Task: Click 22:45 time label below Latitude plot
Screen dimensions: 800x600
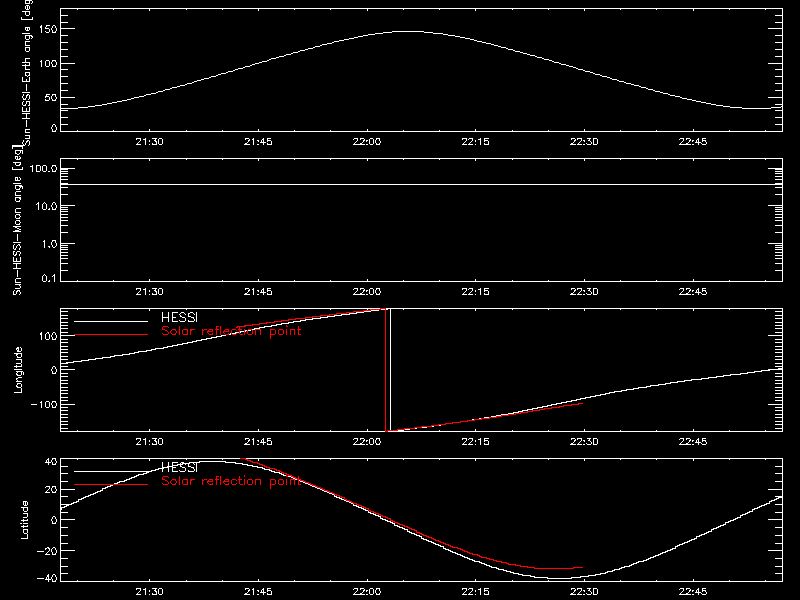Action: tap(693, 591)
